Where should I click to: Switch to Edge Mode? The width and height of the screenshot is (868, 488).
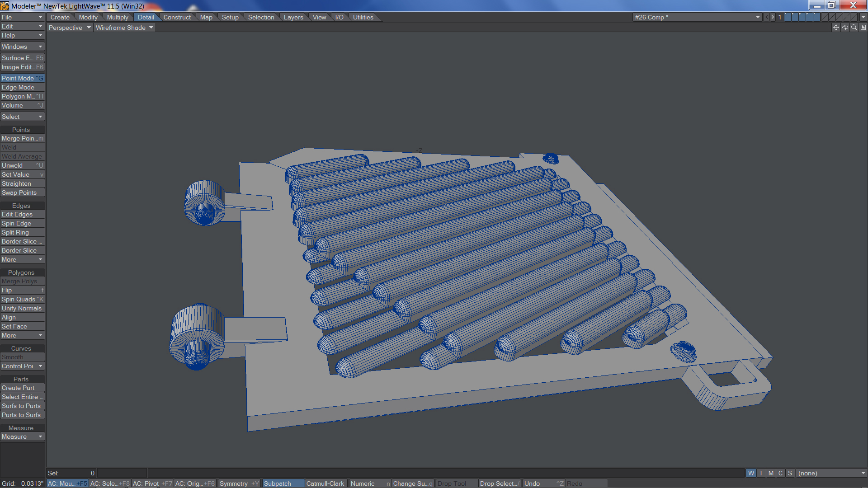click(x=22, y=87)
